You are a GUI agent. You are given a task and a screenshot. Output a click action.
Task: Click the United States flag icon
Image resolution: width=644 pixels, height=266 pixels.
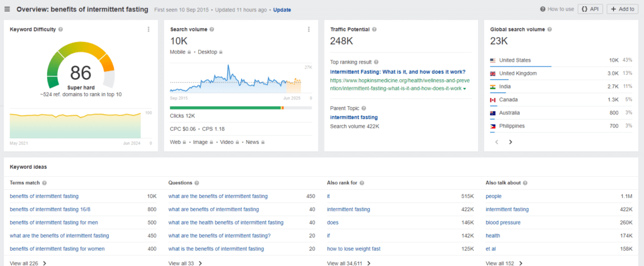(493, 60)
